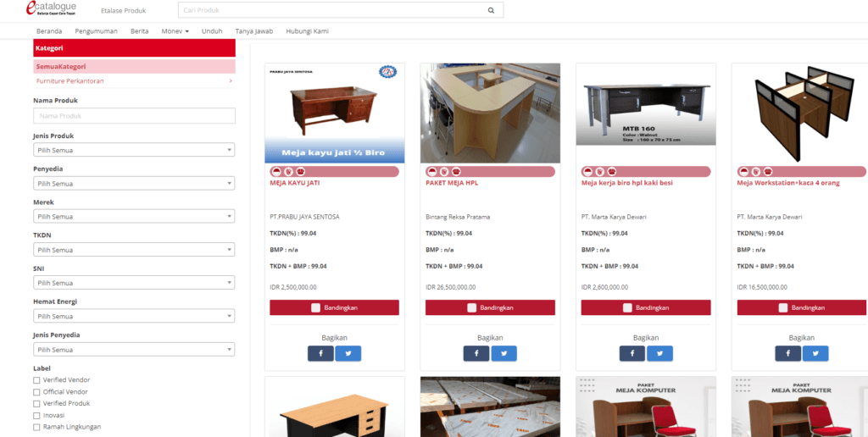Click first badge icon under Meja kerja biro image
Image resolution: width=868 pixels, height=437 pixels.
click(x=587, y=171)
